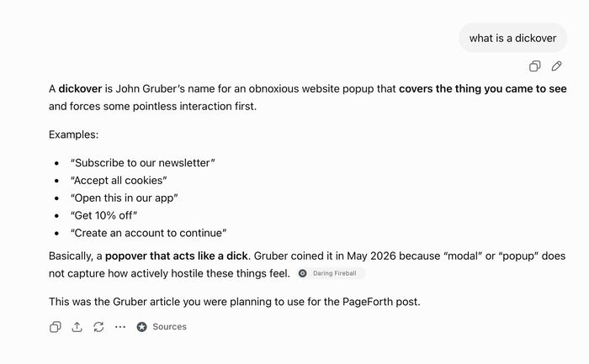The width and height of the screenshot is (589, 364).
Task: Copy the user message "what is a dickover"
Action: click(534, 66)
